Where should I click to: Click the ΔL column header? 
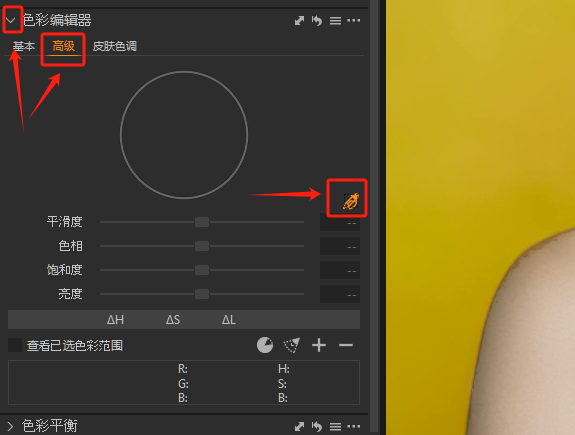click(228, 320)
